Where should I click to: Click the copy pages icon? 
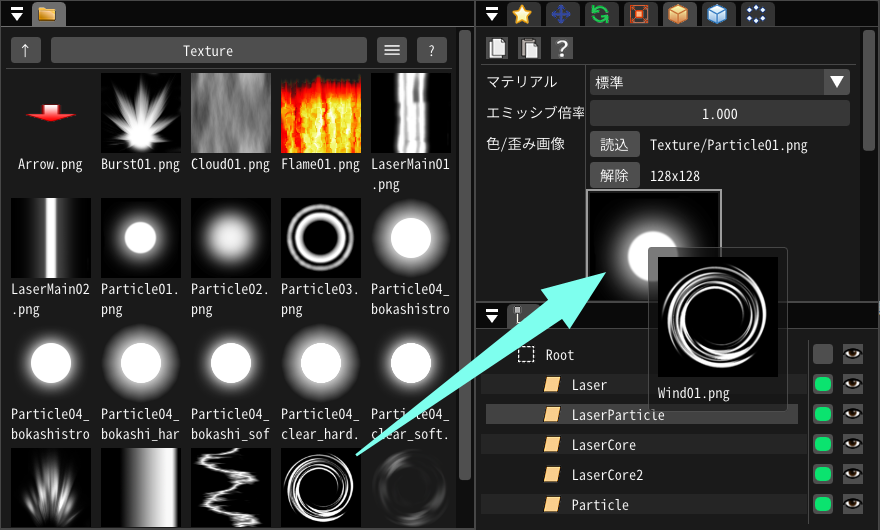497,48
